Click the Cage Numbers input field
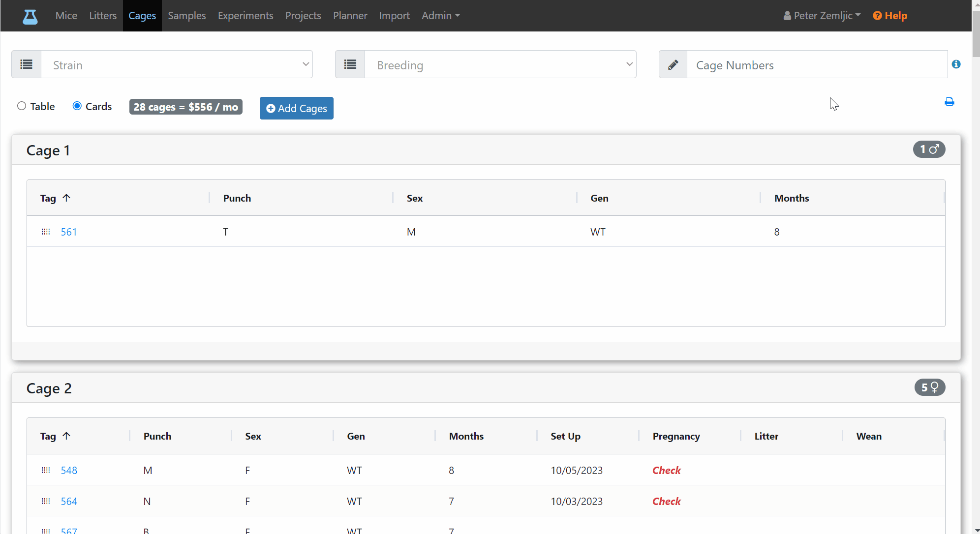The width and height of the screenshot is (980, 534). point(817,64)
